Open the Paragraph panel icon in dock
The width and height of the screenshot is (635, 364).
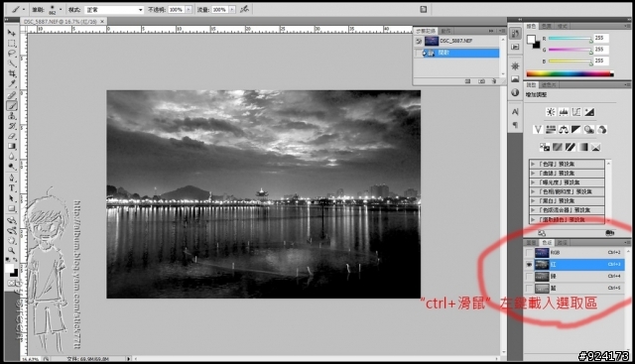pyautogui.click(x=515, y=125)
